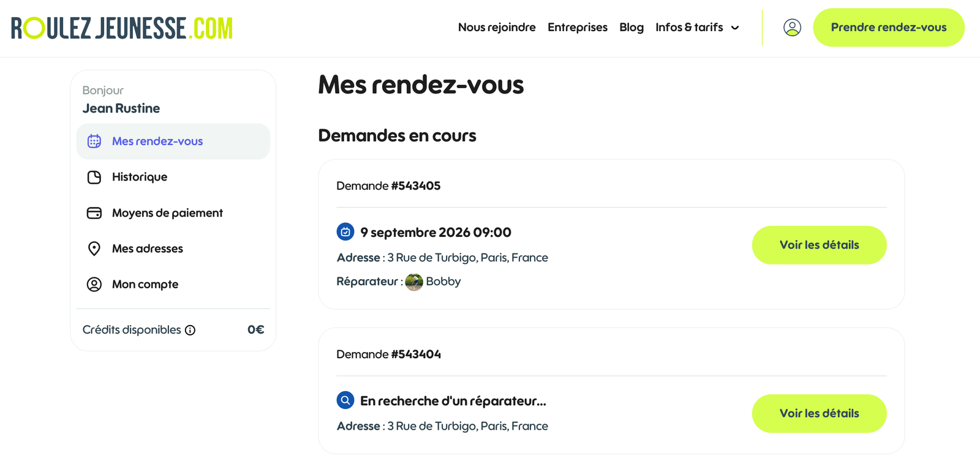This screenshot has height=464, width=980.
Task: View details of Demande #543404
Action: 819,413
